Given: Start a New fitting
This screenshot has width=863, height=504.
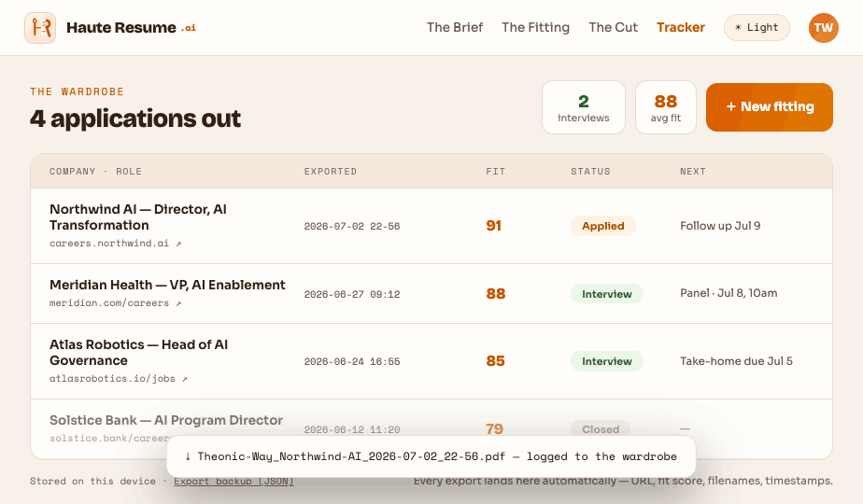Looking at the screenshot, I should pyautogui.click(x=770, y=107).
